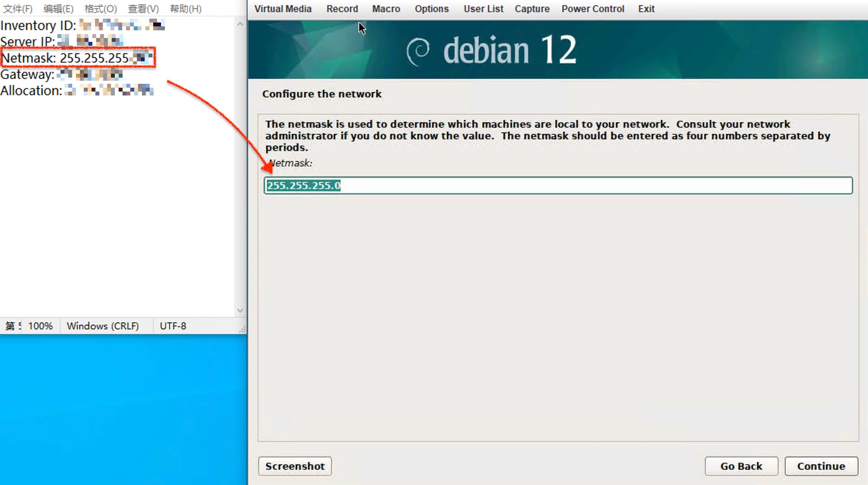Click the Debian swirl logo
The width and height of the screenshot is (868, 485).
(x=418, y=51)
